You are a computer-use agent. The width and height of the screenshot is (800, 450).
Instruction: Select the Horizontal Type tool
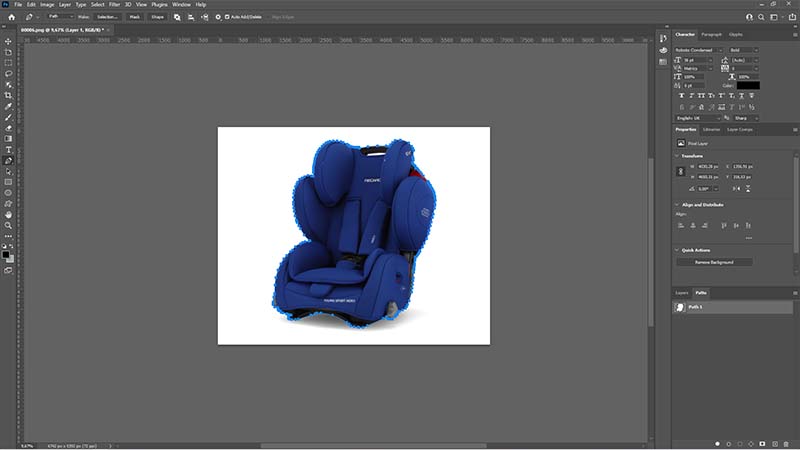pyautogui.click(x=8, y=149)
